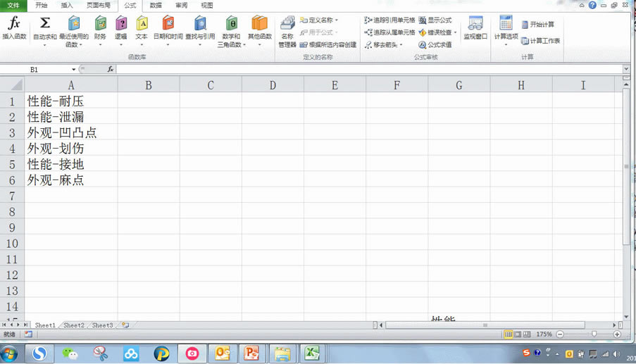Screen dimensions: 636x364
Task: Open the File (文件) tab
Action: coord(13,5)
